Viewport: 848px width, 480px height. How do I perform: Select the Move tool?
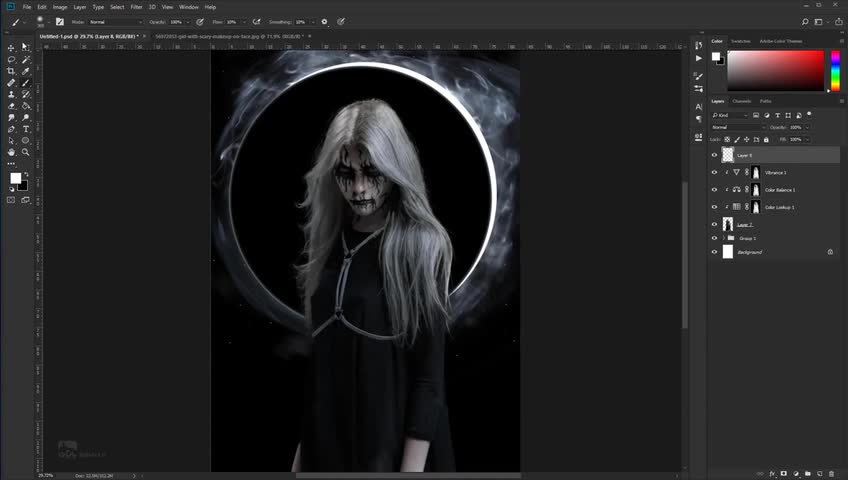click(11, 47)
